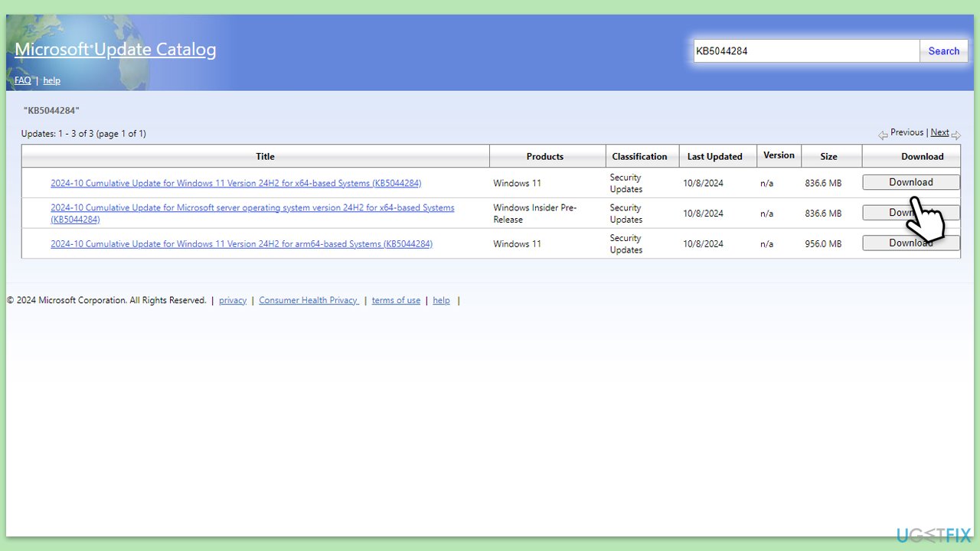
Task: Sort by the Classification column header
Action: click(x=639, y=156)
